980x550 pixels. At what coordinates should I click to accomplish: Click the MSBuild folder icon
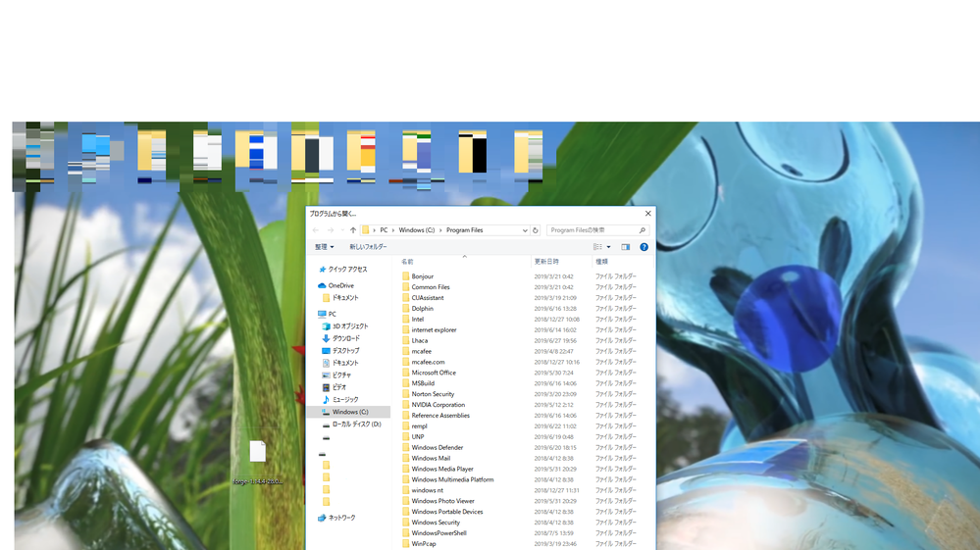coord(405,383)
